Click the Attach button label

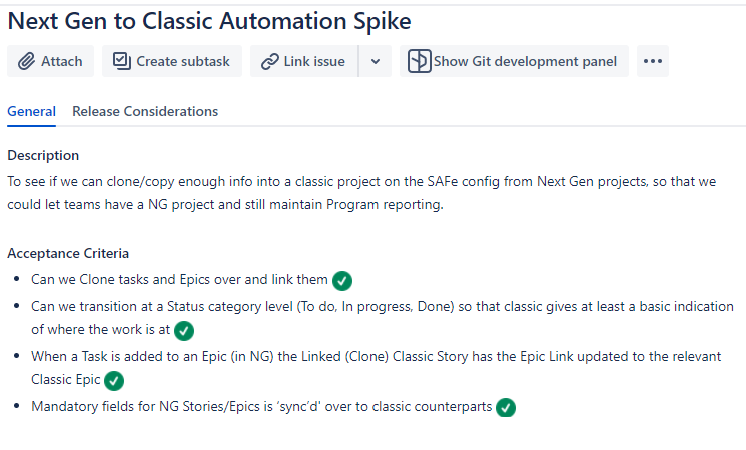coord(61,61)
